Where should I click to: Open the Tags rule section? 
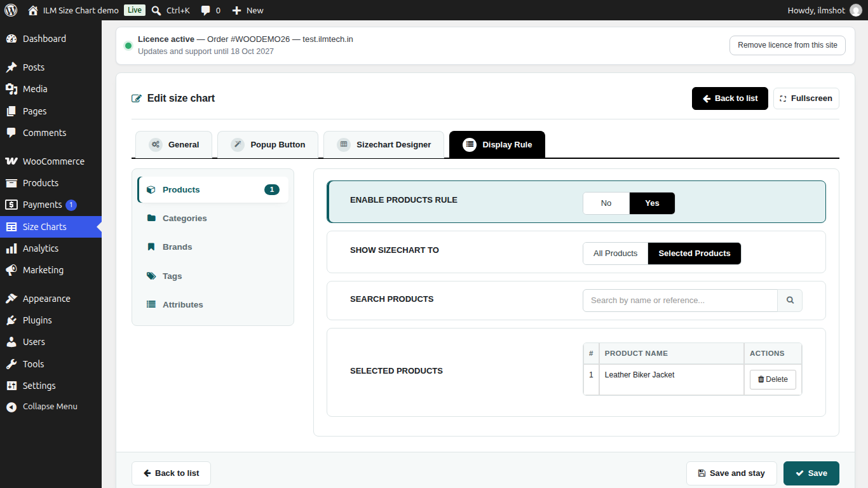tap(213, 276)
